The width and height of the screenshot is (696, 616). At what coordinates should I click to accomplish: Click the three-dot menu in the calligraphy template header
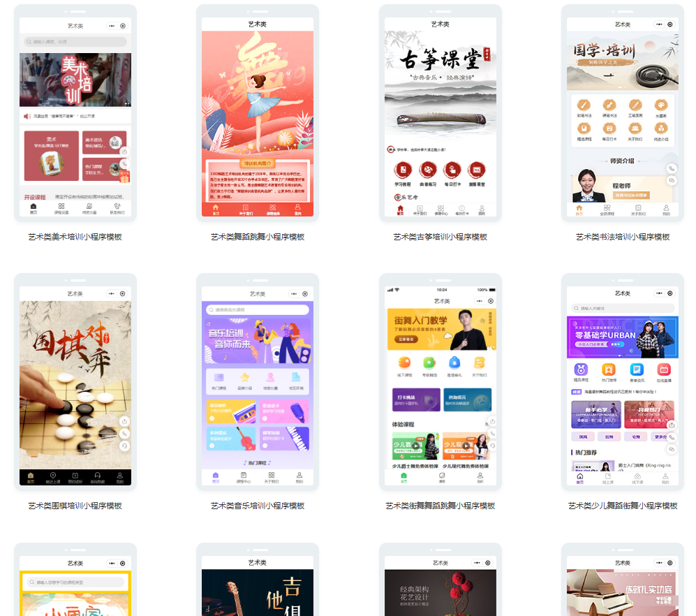point(659,24)
